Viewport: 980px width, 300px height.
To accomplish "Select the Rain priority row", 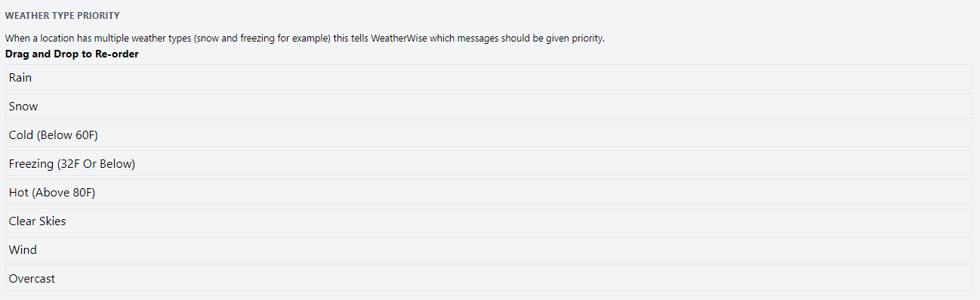I will (488, 77).
